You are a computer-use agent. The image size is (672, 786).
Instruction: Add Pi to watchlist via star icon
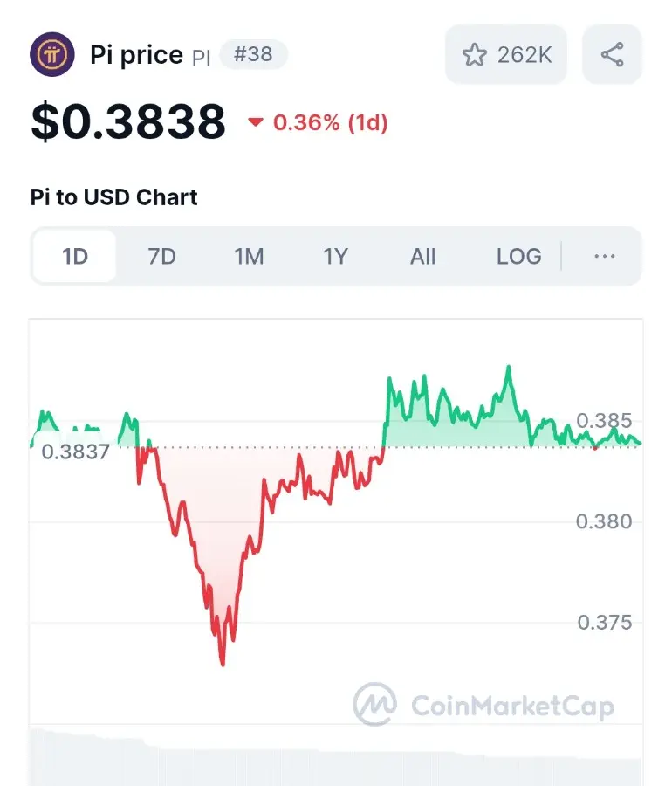pos(474,55)
